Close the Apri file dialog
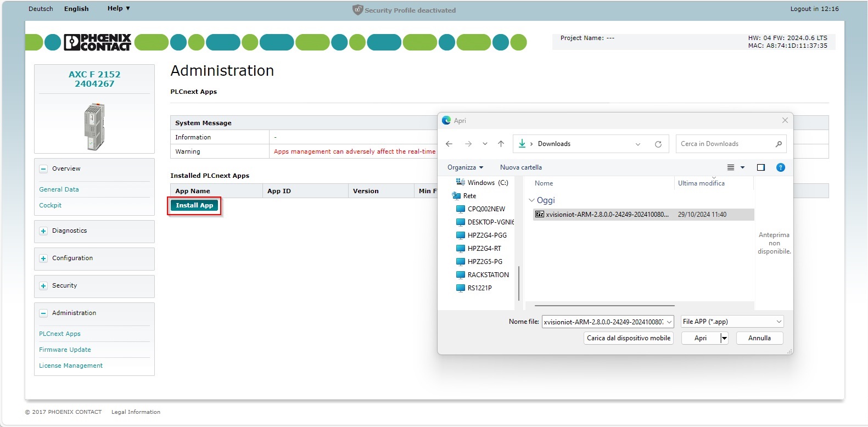This screenshot has height=427, width=868. click(x=785, y=120)
